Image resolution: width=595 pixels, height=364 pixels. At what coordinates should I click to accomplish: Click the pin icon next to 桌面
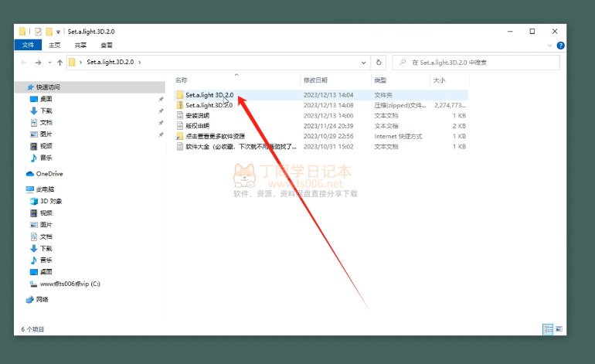(x=161, y=99)
